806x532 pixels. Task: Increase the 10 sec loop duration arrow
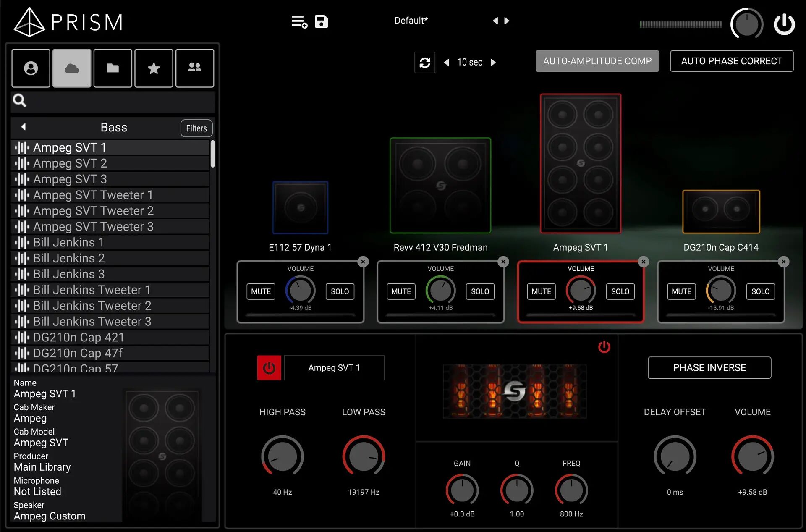pyautogui.click(x=493, y=63)
